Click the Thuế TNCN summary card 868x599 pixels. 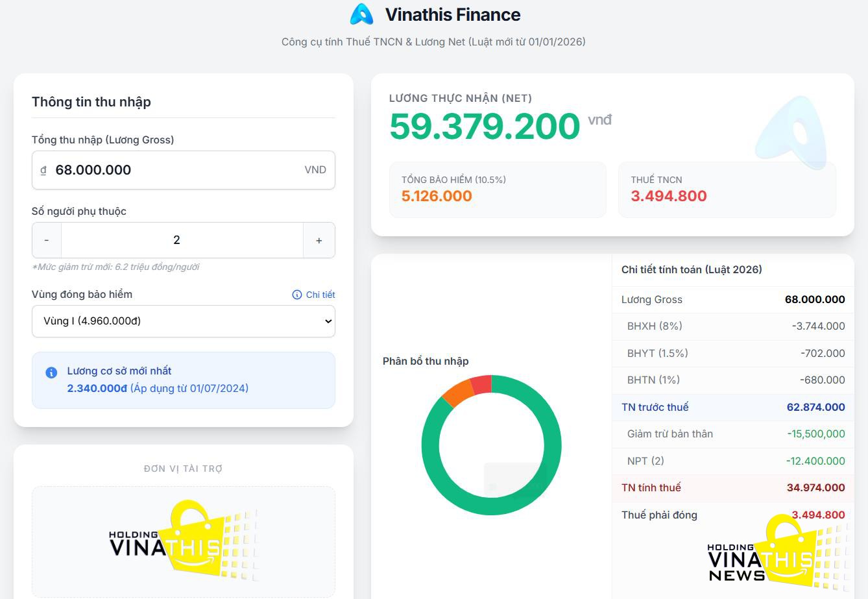coord(727,189)
